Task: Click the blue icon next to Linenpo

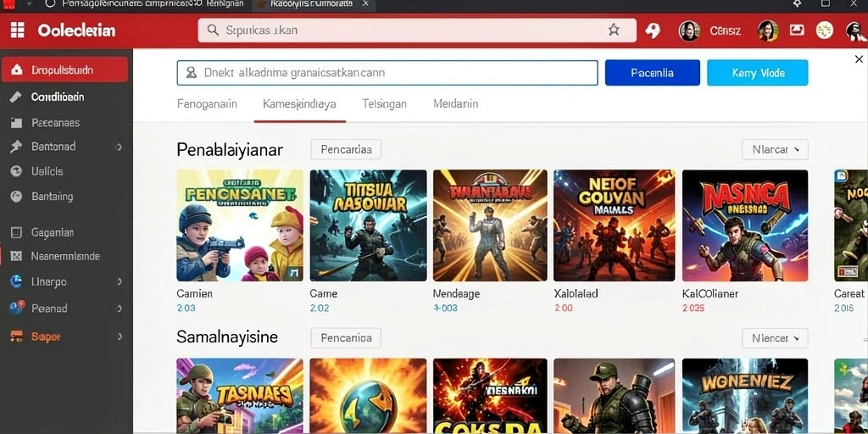Action: pos(16,281)
